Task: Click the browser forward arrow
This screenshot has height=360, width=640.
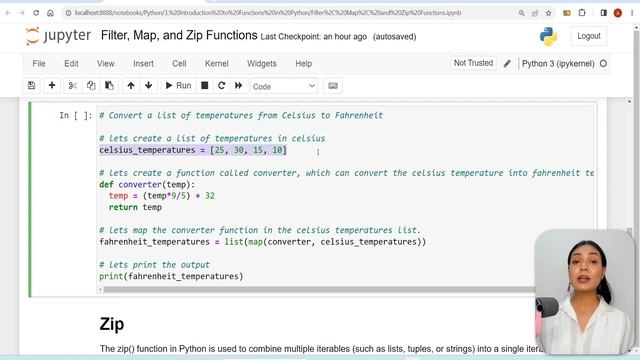Action: (22, 13)
